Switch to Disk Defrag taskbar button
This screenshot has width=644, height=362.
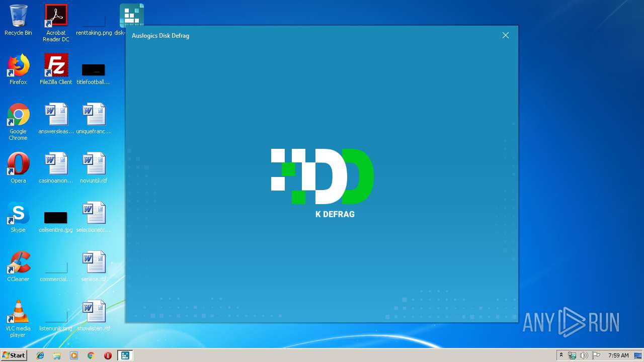[x=124, y=355]
